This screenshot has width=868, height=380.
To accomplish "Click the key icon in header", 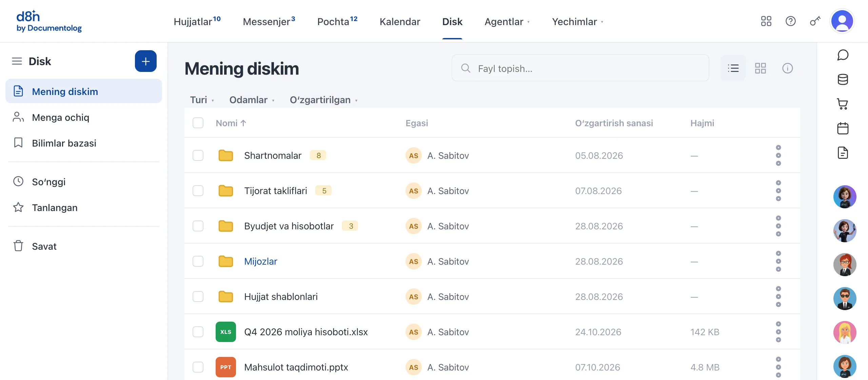I will coord(815,21).
